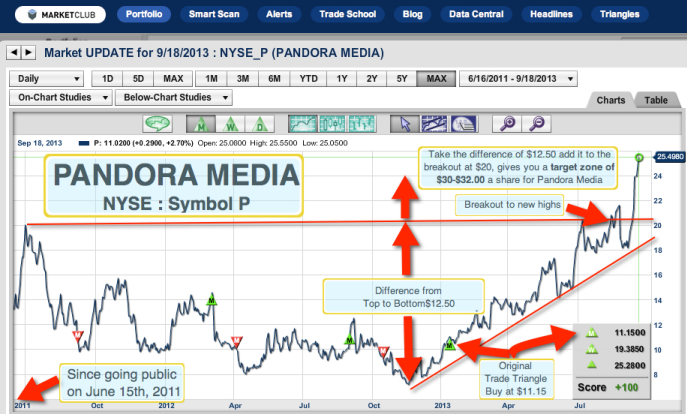Viewport: 687px width, 414px height.
Task: Switch to candlestick chart style icon
Action: (332, 124)
